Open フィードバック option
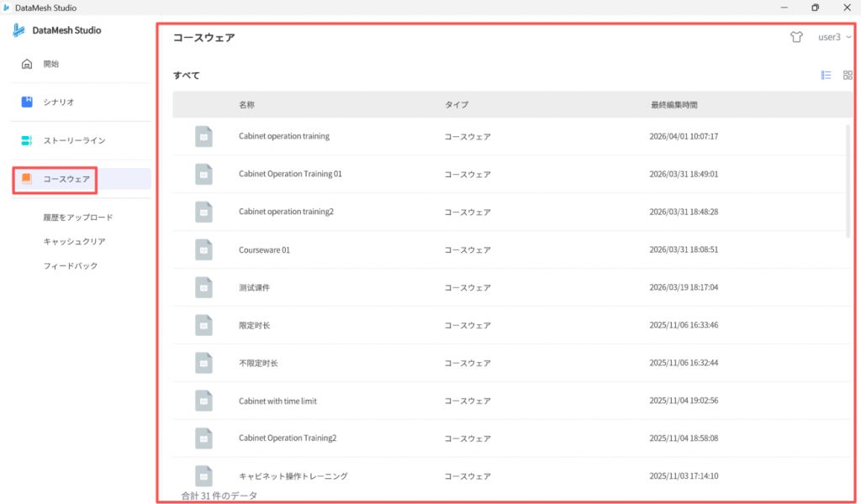This screenshot has width=861, height=504. tap(70, 266)
